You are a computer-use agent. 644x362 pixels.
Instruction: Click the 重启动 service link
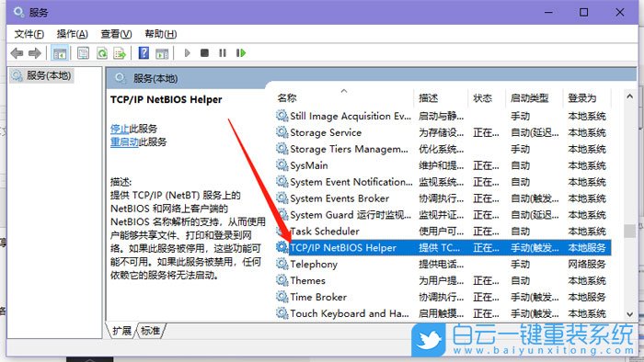(x=124, y=142)
